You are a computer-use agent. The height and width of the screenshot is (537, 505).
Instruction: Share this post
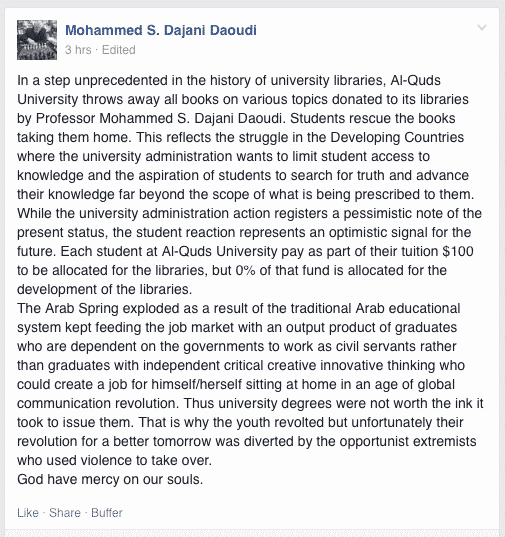coord(65,513)
